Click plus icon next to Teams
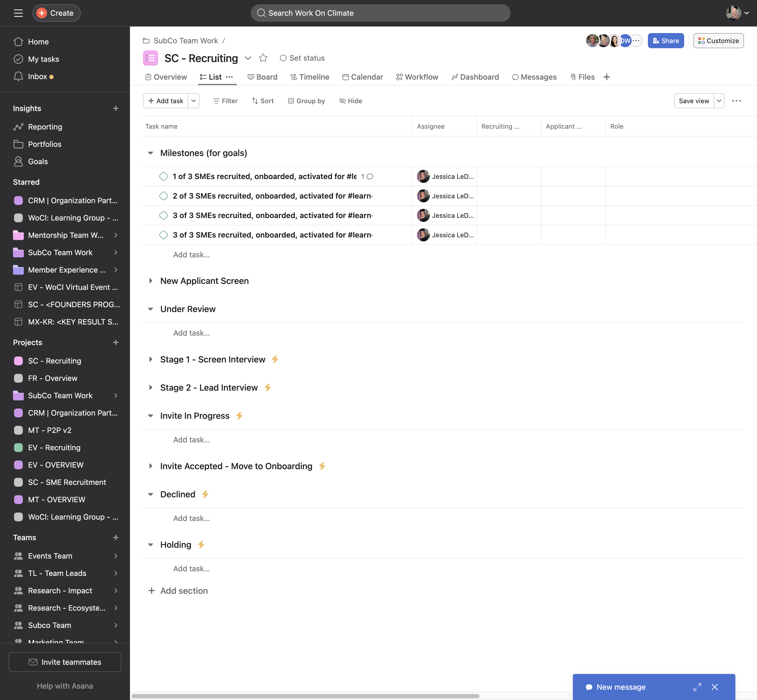This screenshot has width=757, height=700. pyautogui.click(x=116, y=537)
